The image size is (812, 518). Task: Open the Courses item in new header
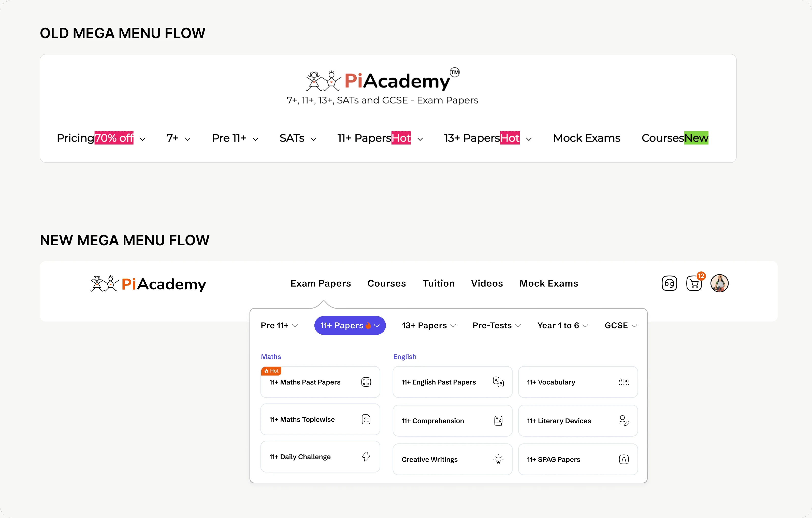click(386, 283)
